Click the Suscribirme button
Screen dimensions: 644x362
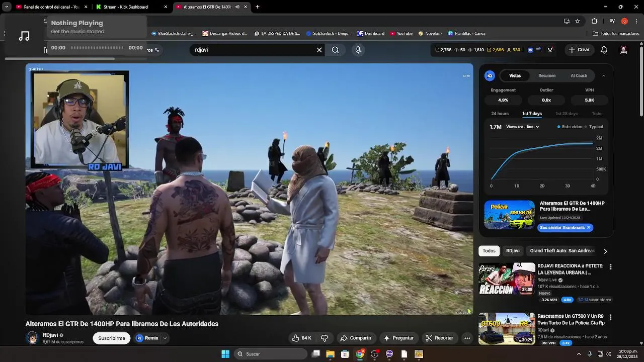tap(112, 338)
